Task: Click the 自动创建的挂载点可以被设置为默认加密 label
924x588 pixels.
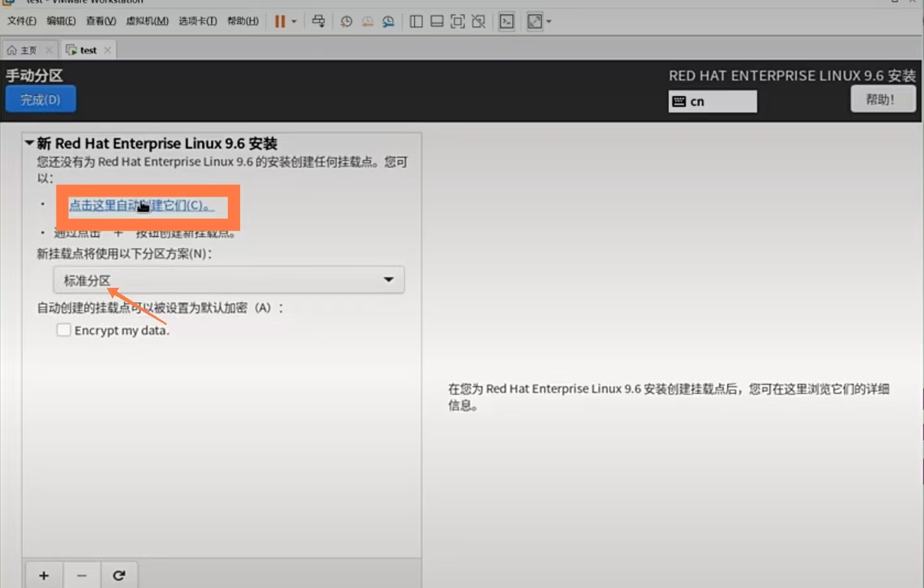Action: click(161, 307)
